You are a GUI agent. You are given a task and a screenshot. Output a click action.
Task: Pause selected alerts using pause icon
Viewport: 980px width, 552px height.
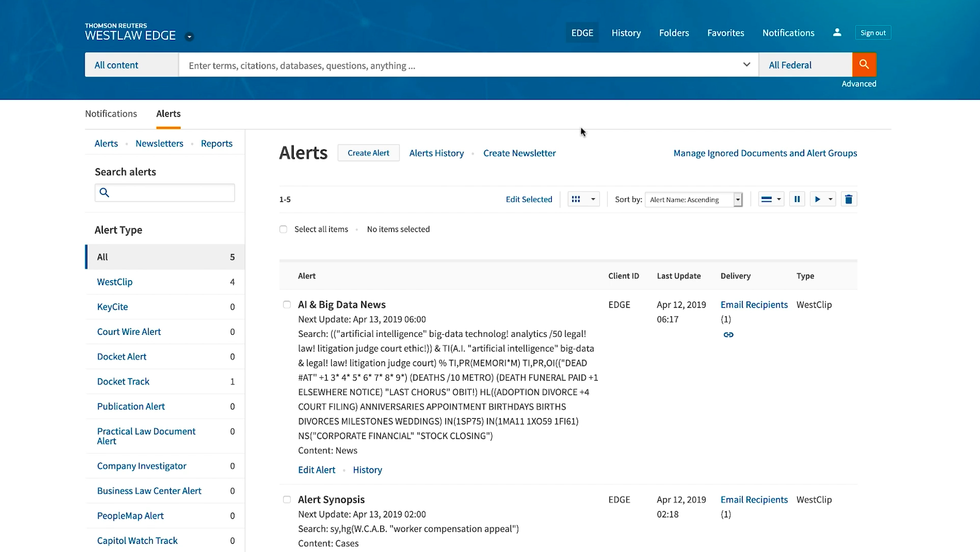[x=797, y=199]
